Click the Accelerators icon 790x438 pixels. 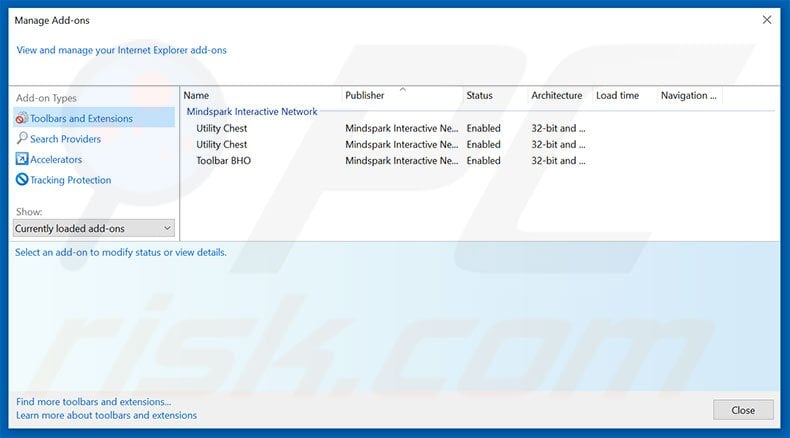click(x=22, y=160)
